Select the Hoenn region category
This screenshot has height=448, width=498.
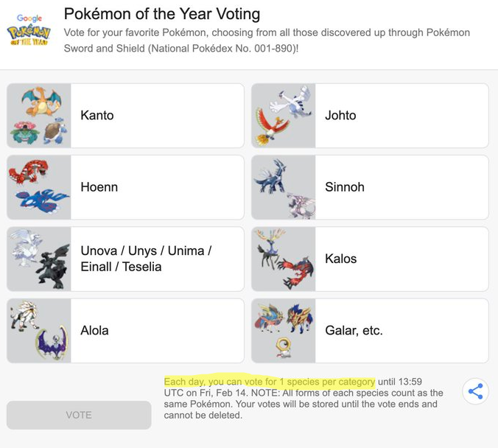(x=125, y=187)
